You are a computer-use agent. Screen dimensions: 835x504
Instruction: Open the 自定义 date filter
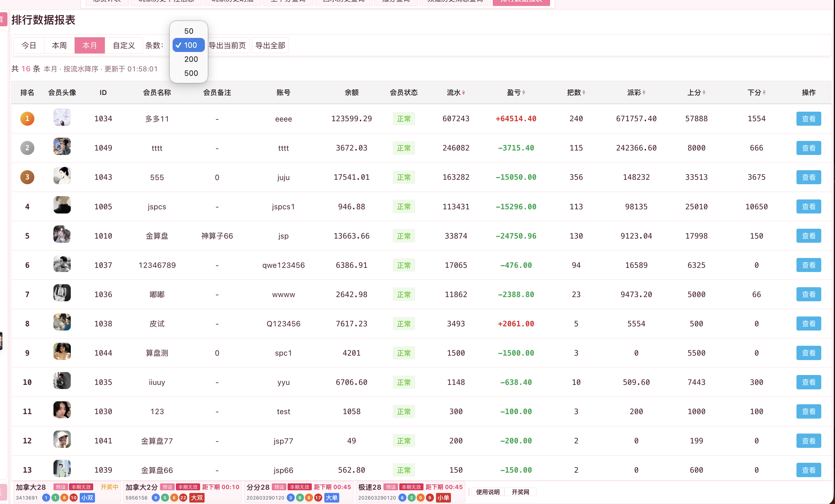[x=124, y=45]
